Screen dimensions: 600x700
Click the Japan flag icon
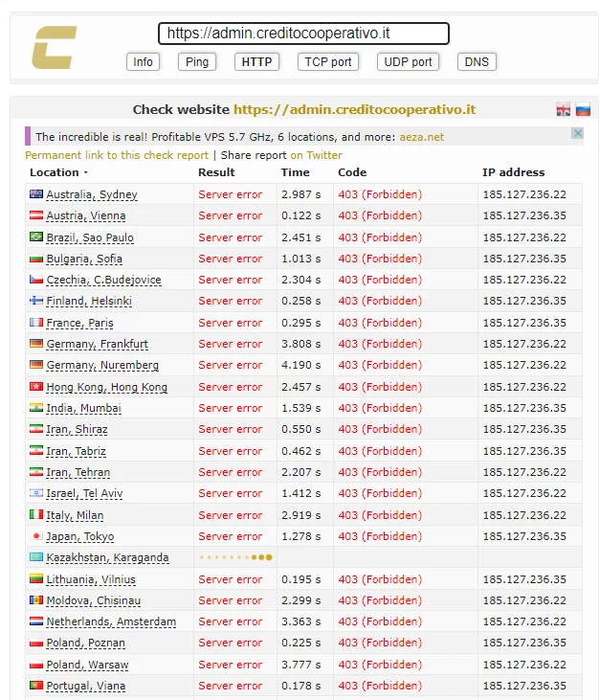36,536
